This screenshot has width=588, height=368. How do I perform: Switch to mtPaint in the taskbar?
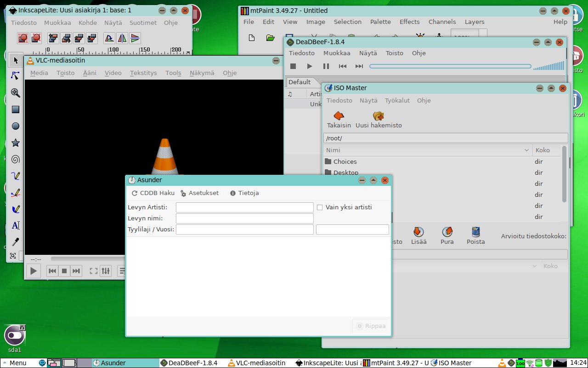click(396, 363)
